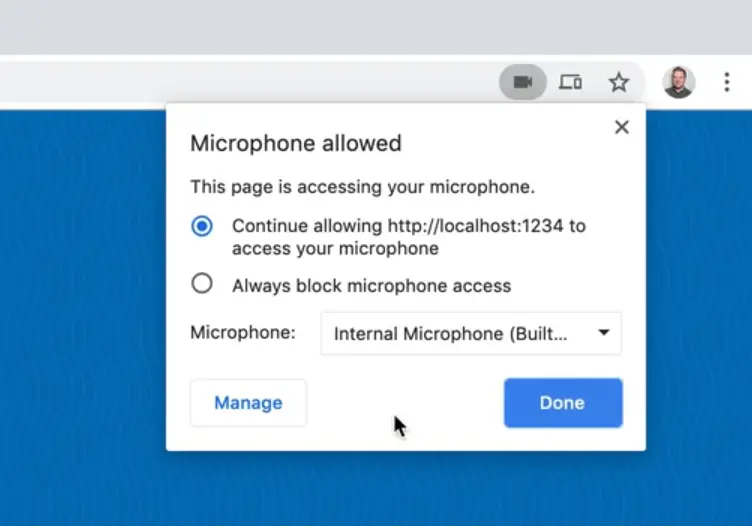Click the Manage button

(248, 403)
